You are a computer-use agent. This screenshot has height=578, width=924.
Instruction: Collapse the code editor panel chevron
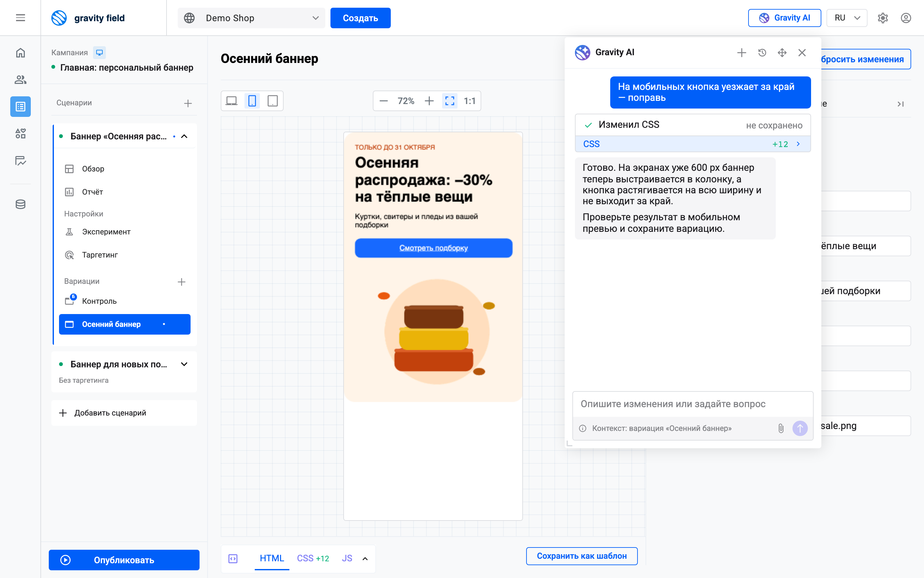click(x=365, y=558)
